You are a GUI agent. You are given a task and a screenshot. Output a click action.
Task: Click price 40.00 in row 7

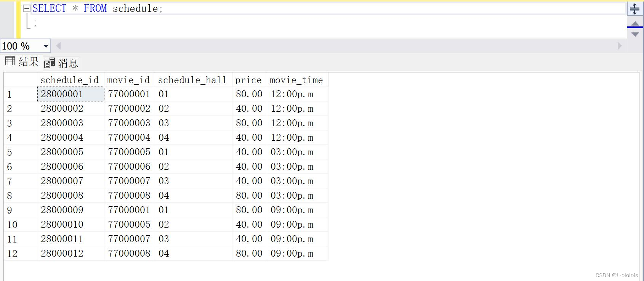pos(250,181)
